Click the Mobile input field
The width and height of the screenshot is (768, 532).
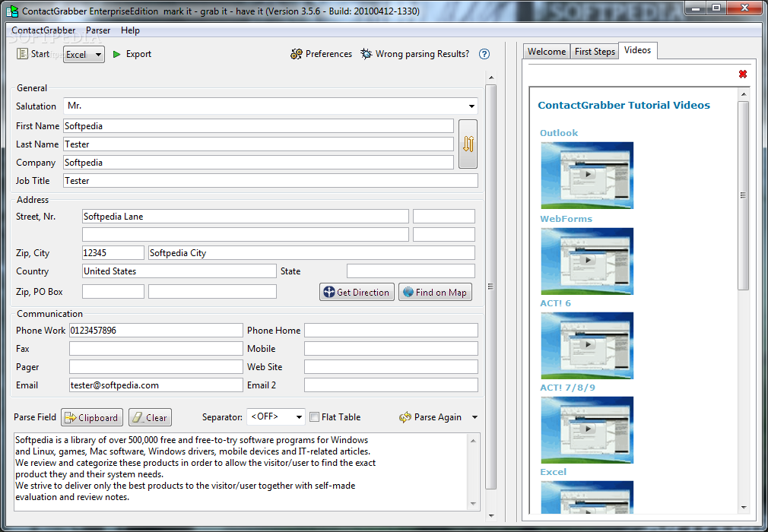click(391, 349)
